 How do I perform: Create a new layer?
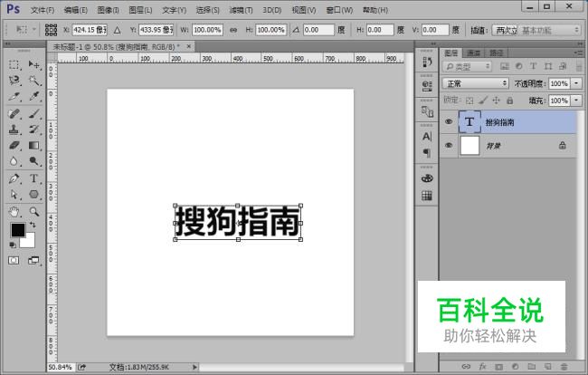point(547,366)
